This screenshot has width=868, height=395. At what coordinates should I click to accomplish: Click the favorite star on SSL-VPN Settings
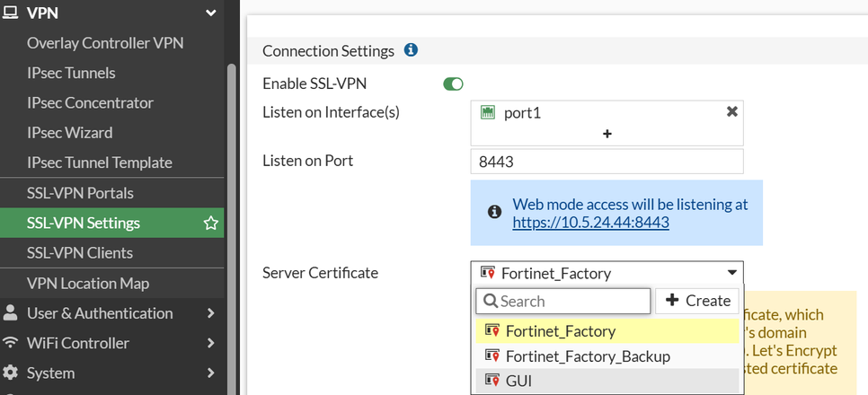(211, 224)
